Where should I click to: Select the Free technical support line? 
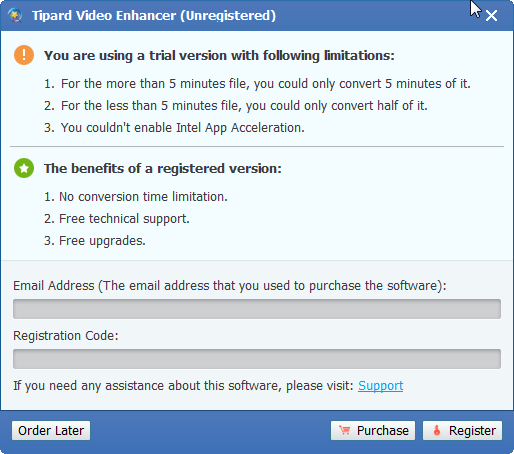(x=117, y=219)
